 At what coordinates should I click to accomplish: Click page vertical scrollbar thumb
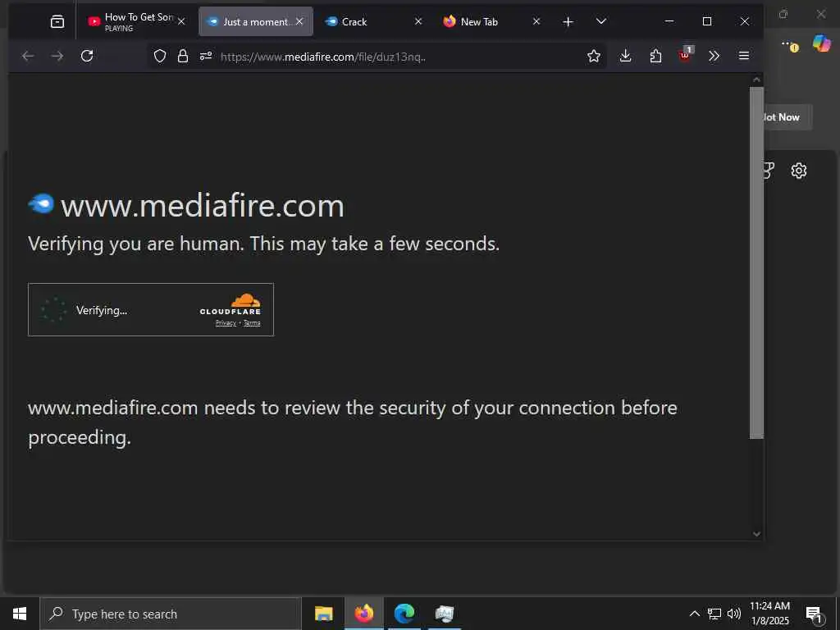[x=756, y=262]
